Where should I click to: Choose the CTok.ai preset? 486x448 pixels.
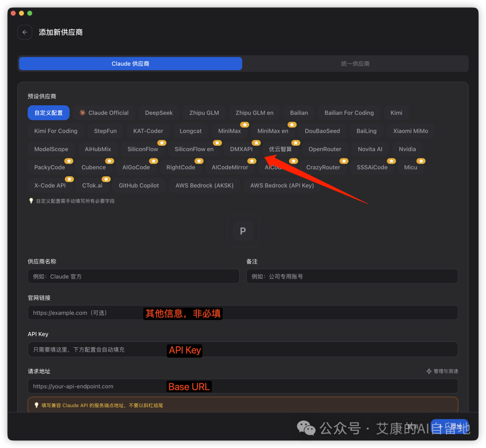pyautogui.click(x=92, y=186)
